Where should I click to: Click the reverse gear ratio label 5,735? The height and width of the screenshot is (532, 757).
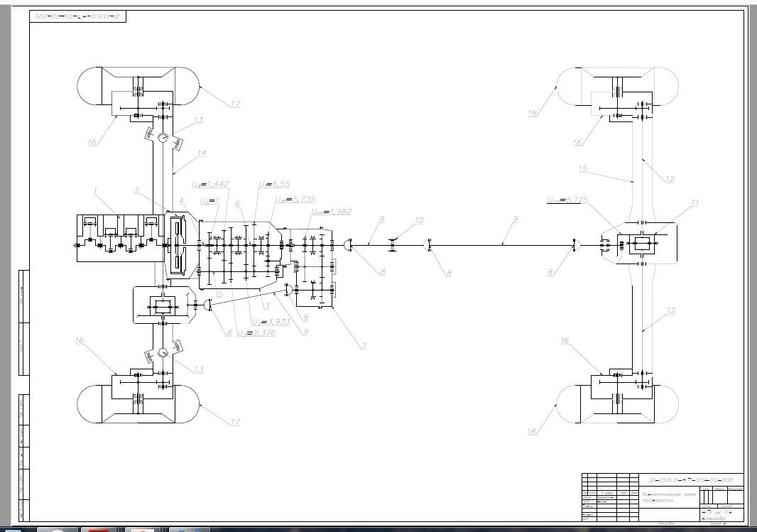(x=295, y=200)
